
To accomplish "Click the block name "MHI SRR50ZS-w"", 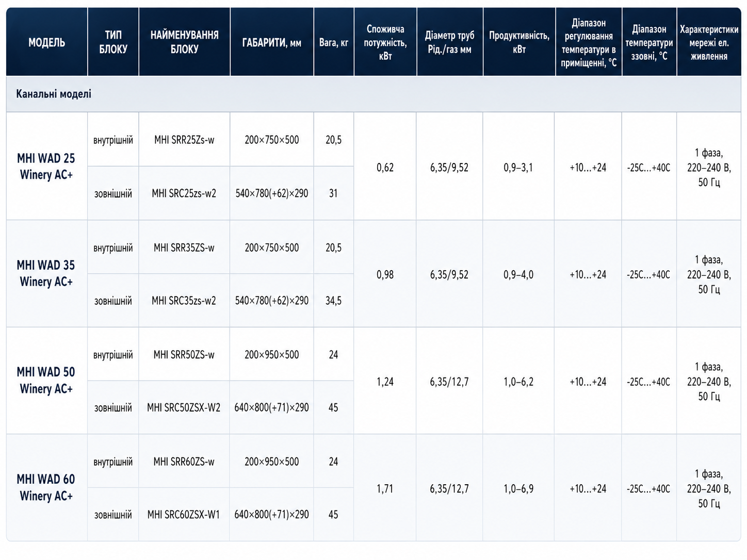I will point(184,355).
